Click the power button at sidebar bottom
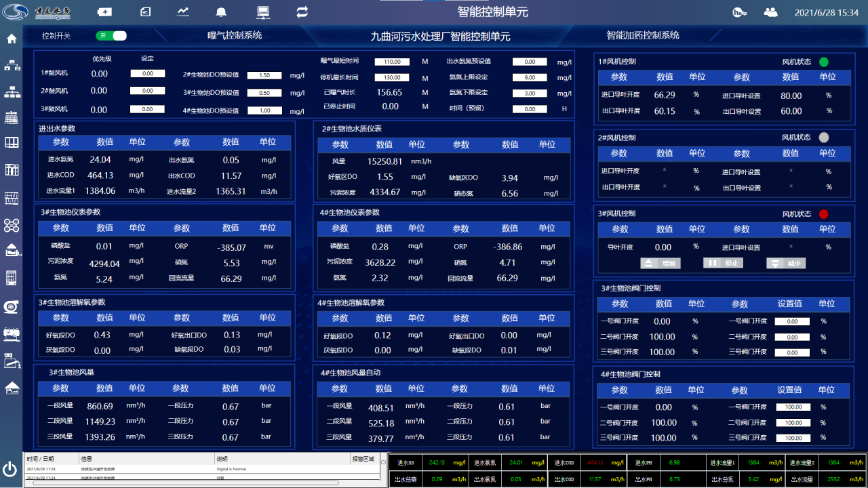Image resolution: width=868 pixels, height=488 pixels. coord(10,468)
